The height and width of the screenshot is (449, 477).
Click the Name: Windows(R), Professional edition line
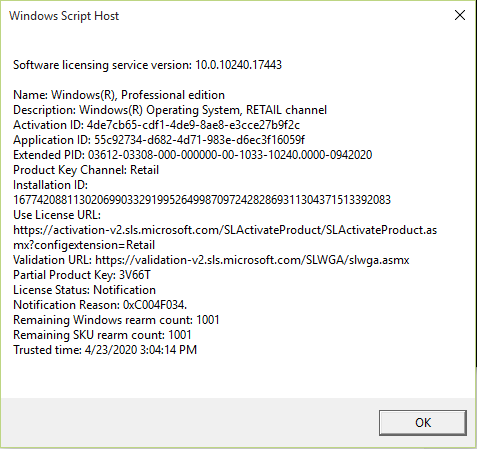point(119,95)
